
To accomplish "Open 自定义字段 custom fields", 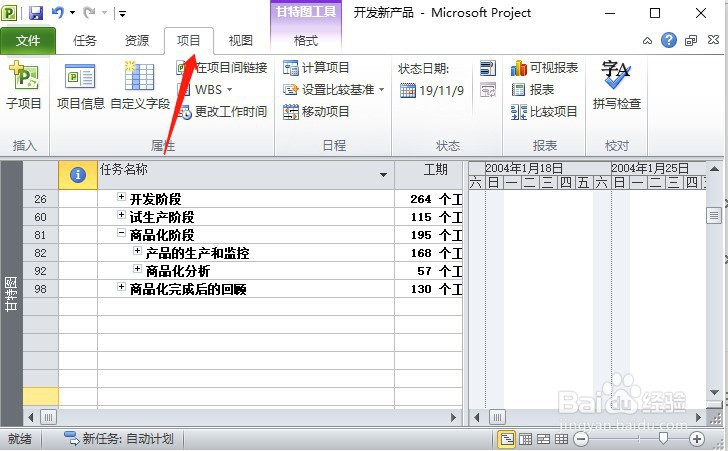I will tap(140, 85).
